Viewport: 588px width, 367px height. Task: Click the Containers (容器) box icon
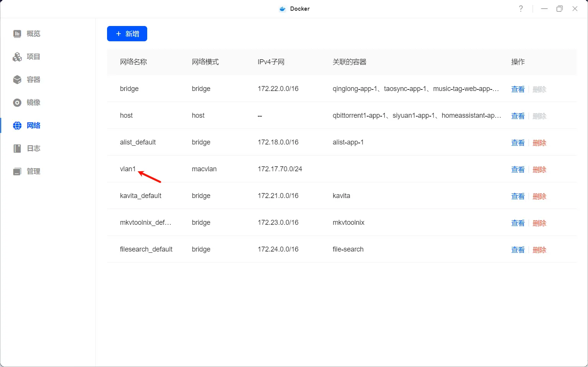coord(17,80)
